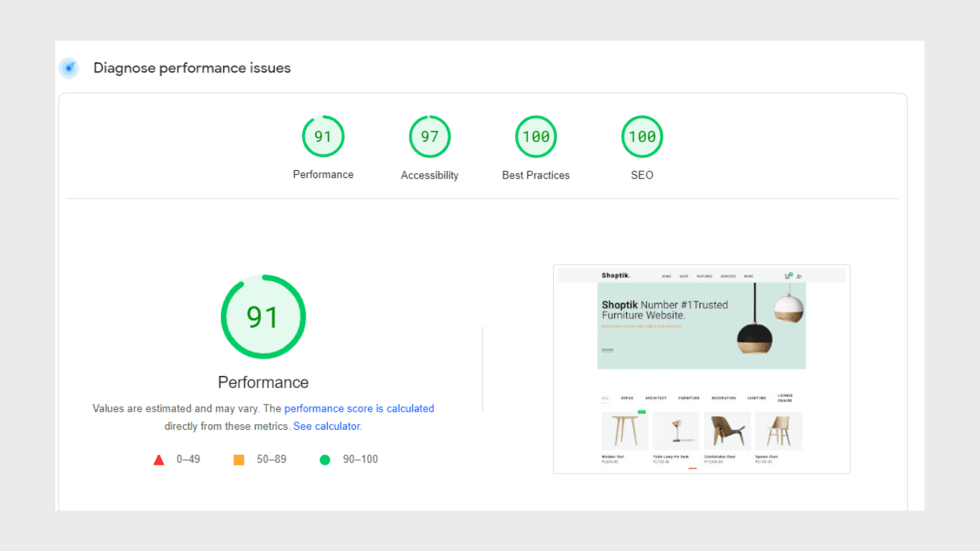Image resolution: width=980 pixels, height=551 pixels.
Task: Select the Shop menu item in the preview
Action: click(684, 276)
